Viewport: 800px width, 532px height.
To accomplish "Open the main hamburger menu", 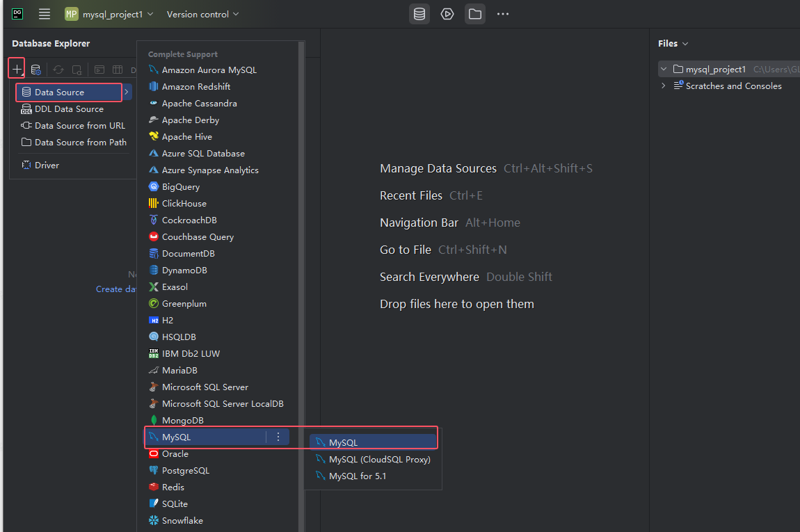I will click(x=45, y=14).
